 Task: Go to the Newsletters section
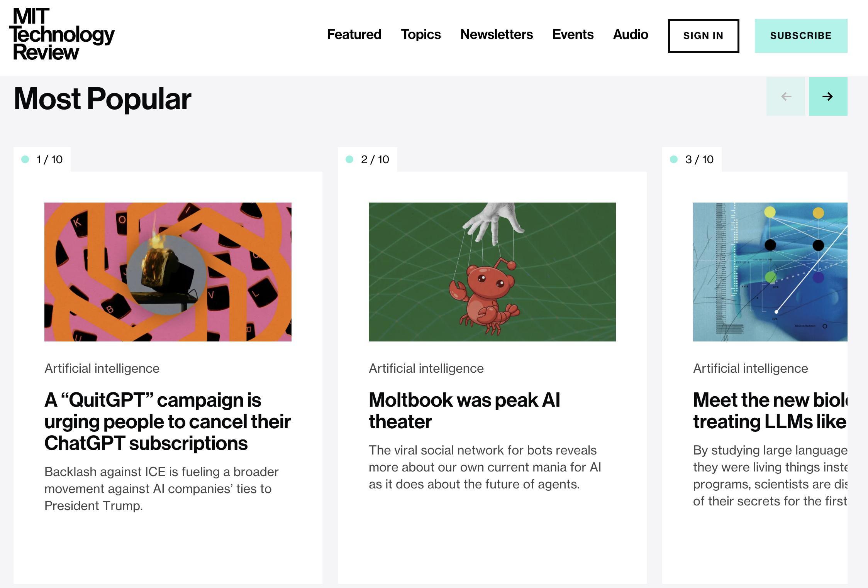496,35
